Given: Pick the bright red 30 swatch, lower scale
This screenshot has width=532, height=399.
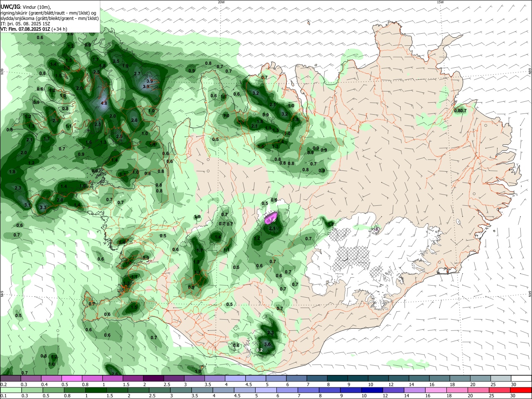Looking at the screenshot, I should point(521,390).
